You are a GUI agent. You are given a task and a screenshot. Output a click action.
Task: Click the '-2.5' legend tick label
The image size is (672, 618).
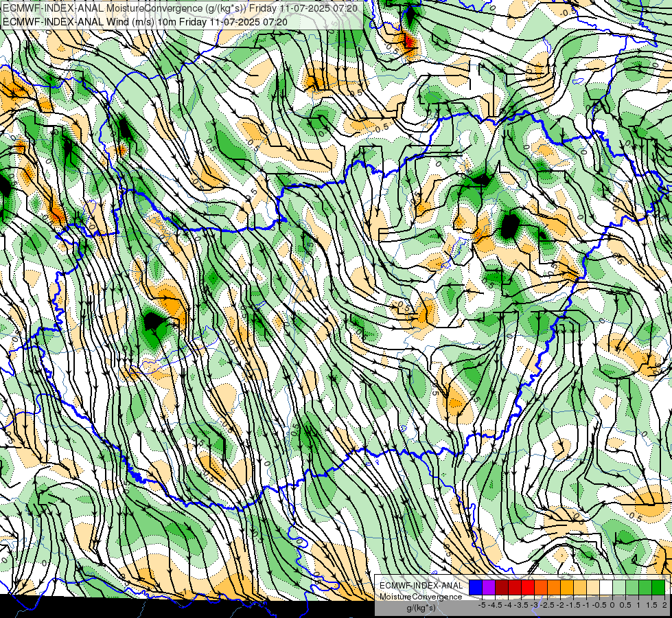point(547,605)
